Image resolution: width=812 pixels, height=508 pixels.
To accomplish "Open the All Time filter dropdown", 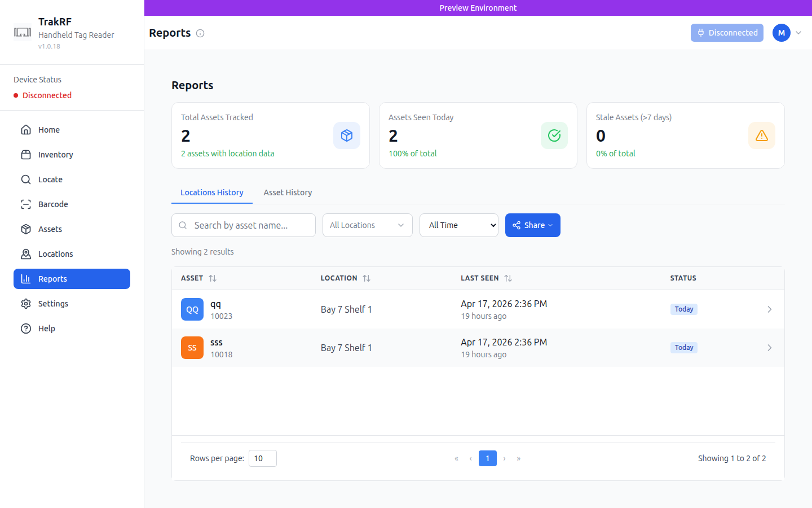I will click(x=458, y=225).
